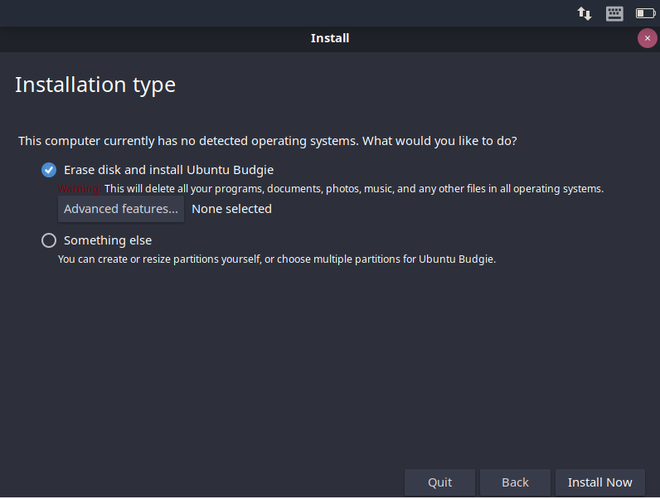Go Back to the previous step
This screenshot has width=660, height=499.
pos(515,482)
